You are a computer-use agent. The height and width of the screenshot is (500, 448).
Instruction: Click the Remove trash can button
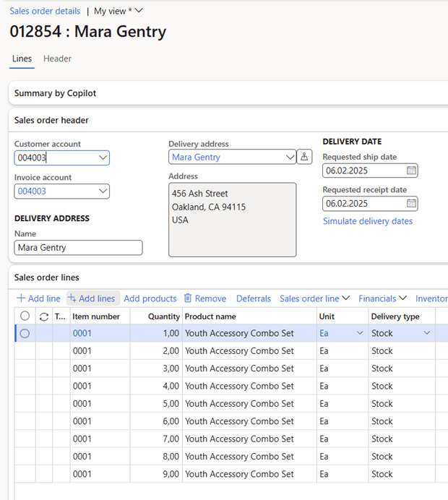[205, 298]
